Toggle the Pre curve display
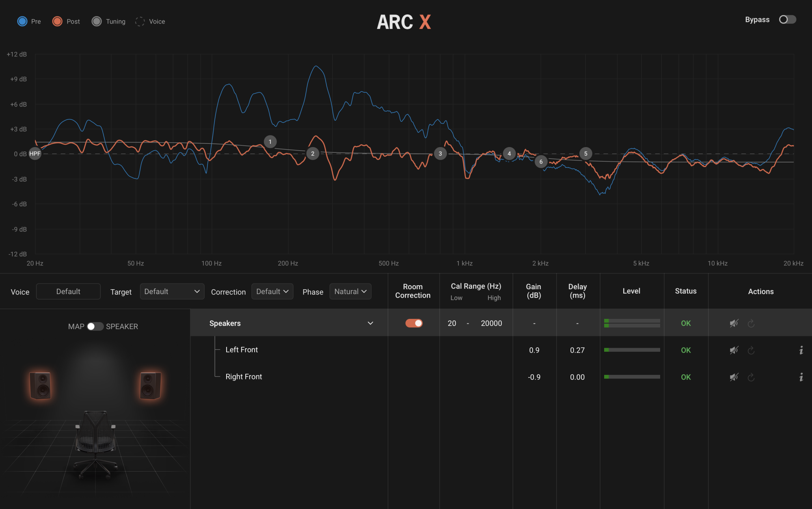This screenshot has height=509, width=812. pos(22,22)
